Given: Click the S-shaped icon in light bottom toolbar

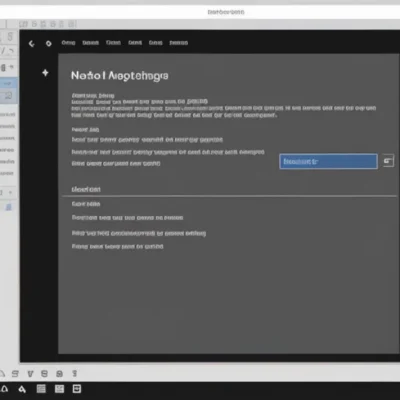Looking at the screenshot, I should (x=15, y=374).
